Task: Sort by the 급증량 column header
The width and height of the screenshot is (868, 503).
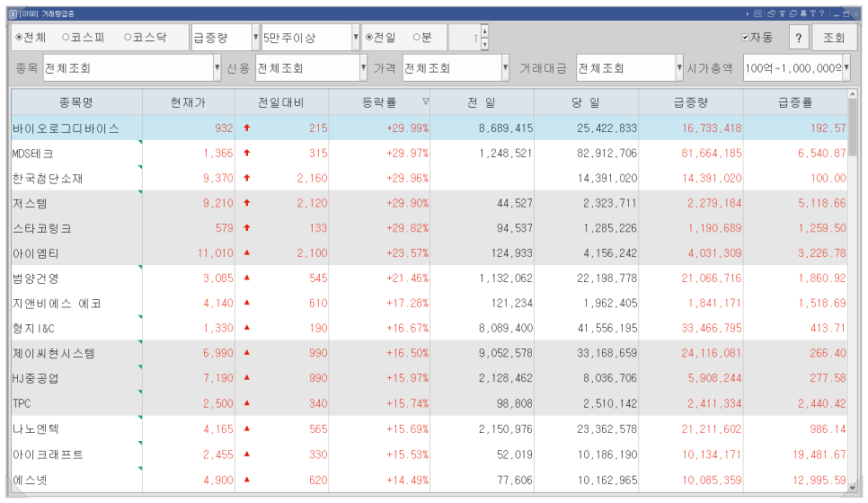Action: tap(690, 102)
